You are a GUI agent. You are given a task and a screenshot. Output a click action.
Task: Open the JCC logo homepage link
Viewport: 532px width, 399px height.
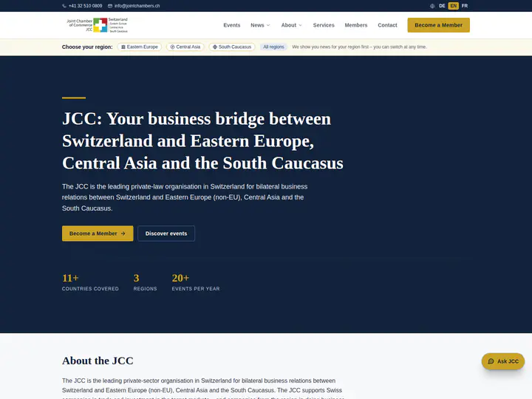[x=97, y=25]
